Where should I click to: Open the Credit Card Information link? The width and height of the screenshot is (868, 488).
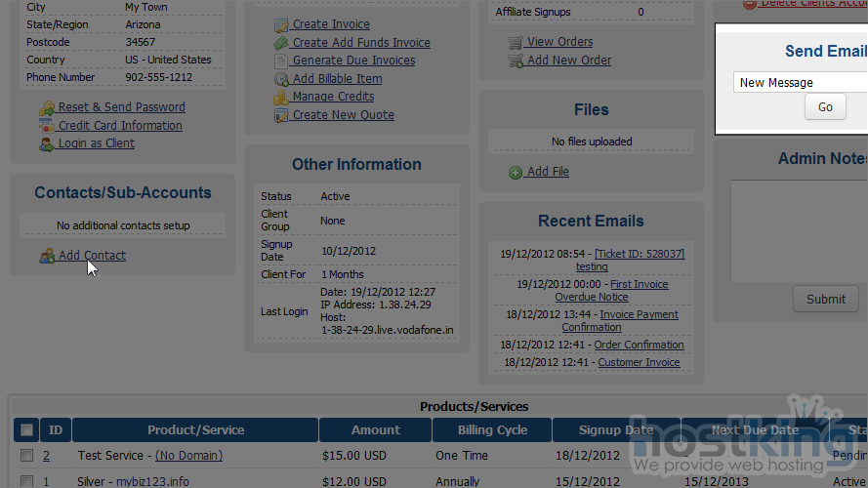(120, 126)
